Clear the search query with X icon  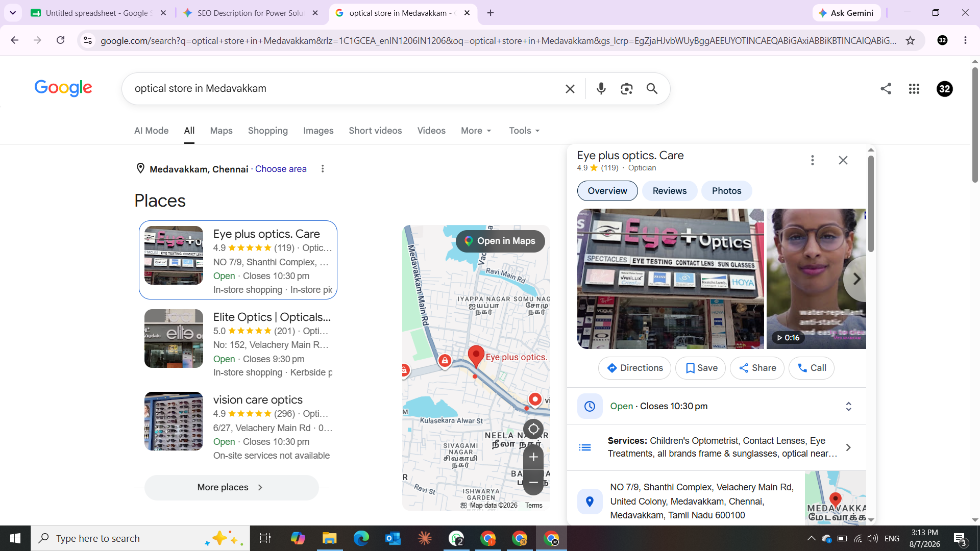point(570,89)
